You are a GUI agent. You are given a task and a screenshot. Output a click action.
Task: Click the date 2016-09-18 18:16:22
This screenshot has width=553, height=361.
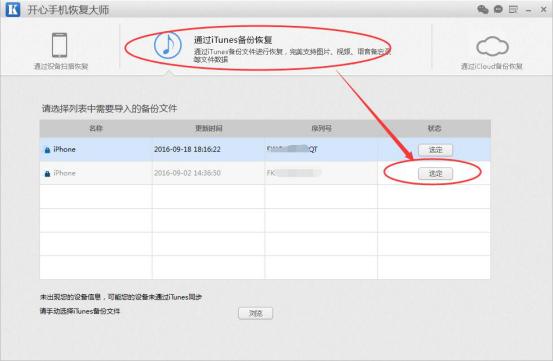tap(187, 149)
